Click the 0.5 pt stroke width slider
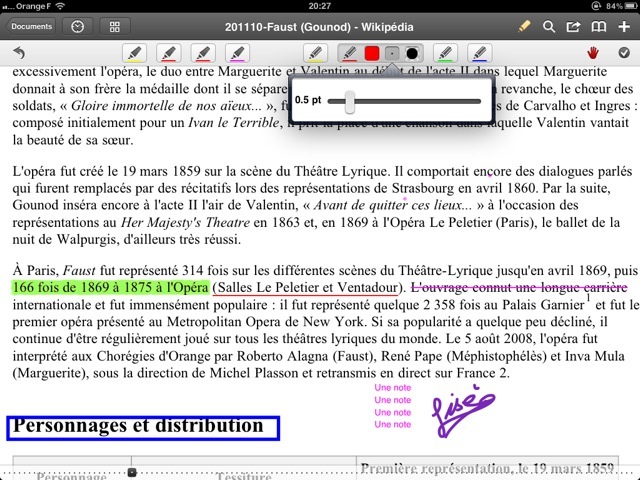This screenshot has height=480, width=640. (349, 101)
